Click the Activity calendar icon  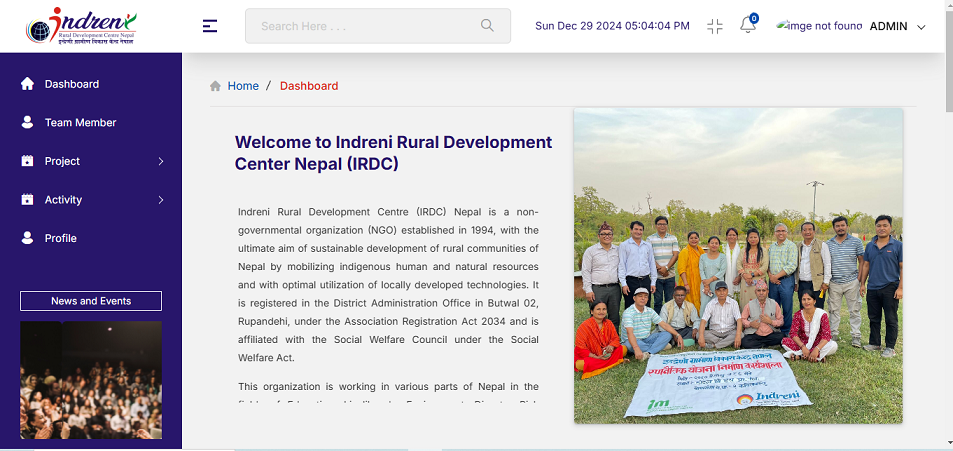coord(27,199)
